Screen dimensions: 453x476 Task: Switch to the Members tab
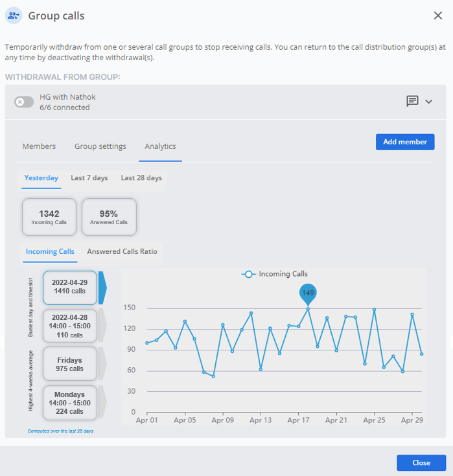(39, 146)
